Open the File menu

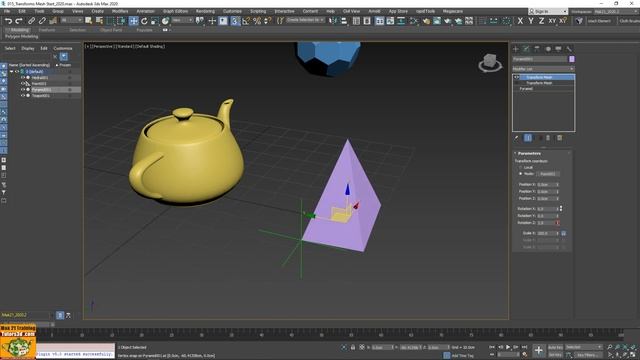tap(7, 11)
